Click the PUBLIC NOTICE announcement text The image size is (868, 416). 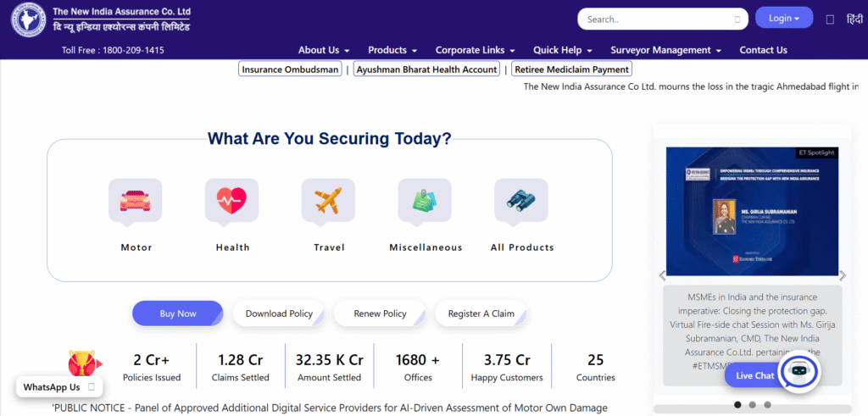[330, 408]
